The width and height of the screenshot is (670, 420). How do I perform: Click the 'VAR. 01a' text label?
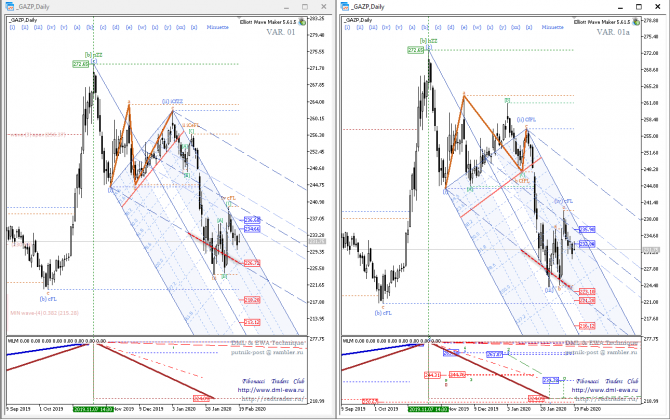point(613,32)
